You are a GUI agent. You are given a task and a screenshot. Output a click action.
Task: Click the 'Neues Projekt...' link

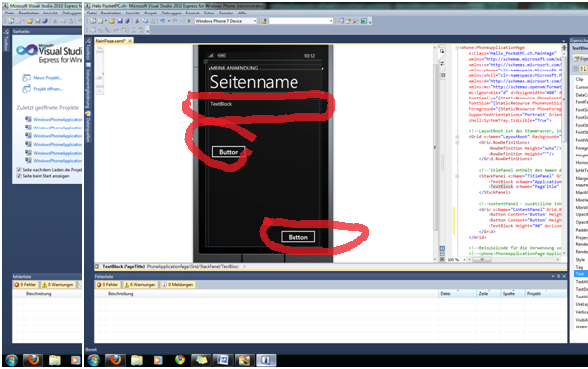(47, 78)
